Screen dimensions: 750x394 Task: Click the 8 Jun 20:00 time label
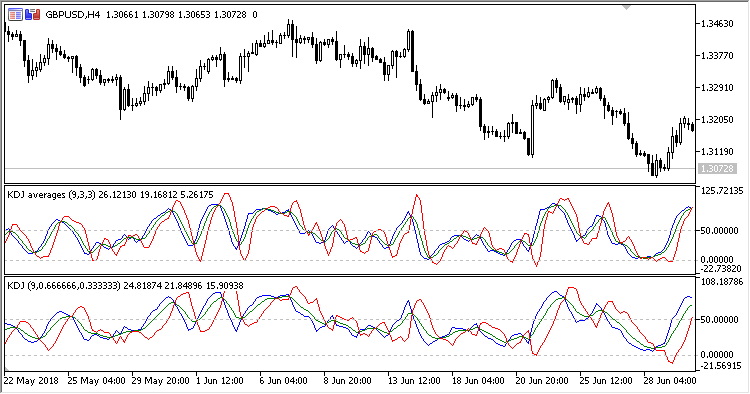pyautogui.click(x=347, y=381)
